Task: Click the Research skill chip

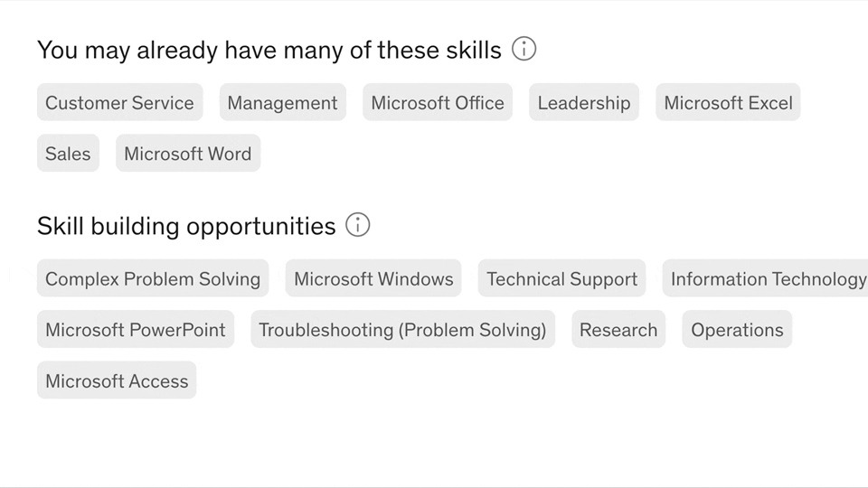Action: pyautogui.click(x=618, y=330)
